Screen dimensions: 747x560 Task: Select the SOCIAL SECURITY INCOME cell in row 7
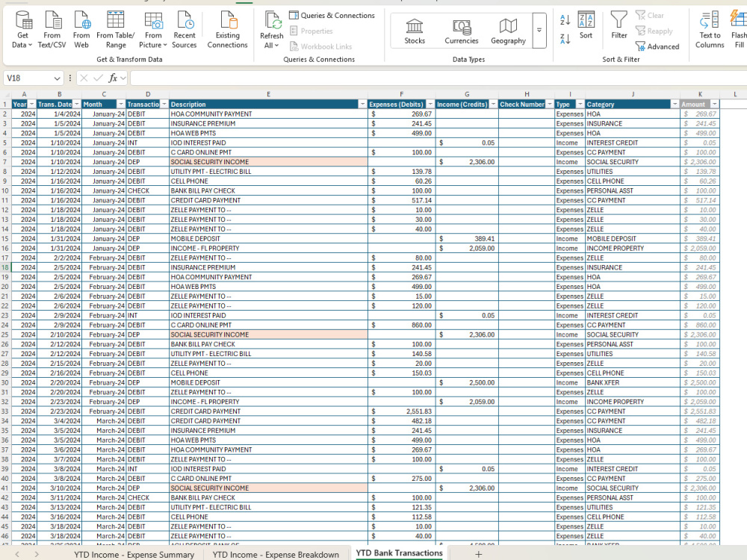268,162
